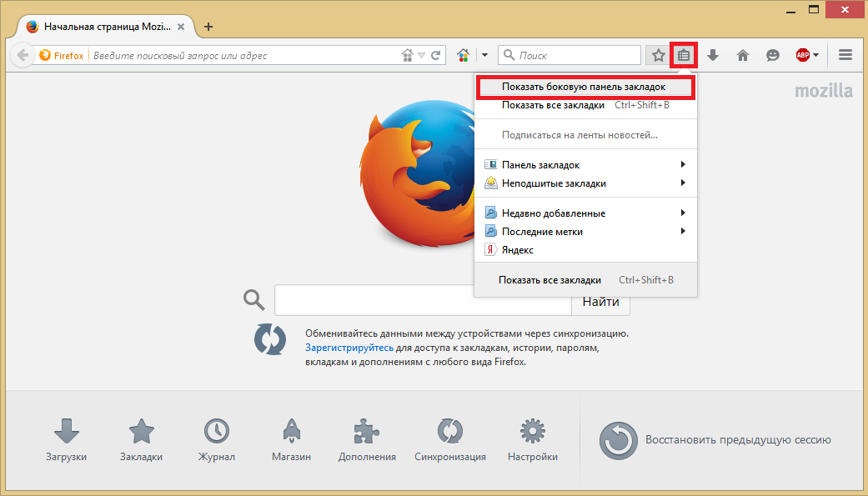Expand the Последние метки submenu
Image resolution: width=868 pixels, height=496 pixels.
[x=585, y=231]
